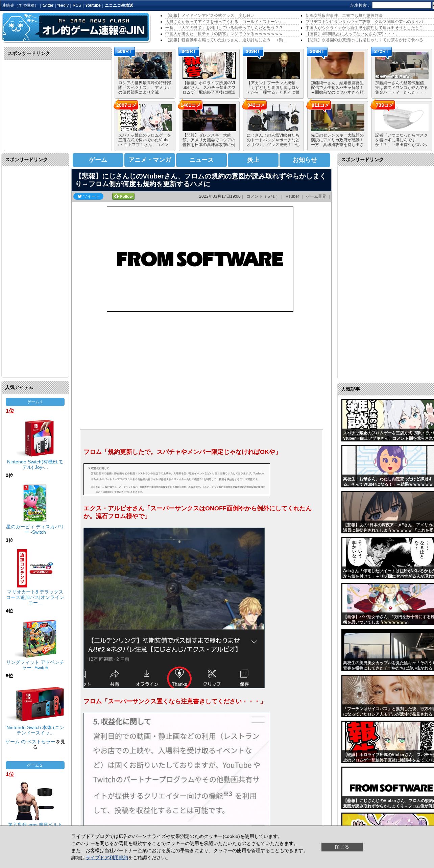Click the article headline about にじさんじのVtuber
Viewport: 434px width, 868px height.
201,180
